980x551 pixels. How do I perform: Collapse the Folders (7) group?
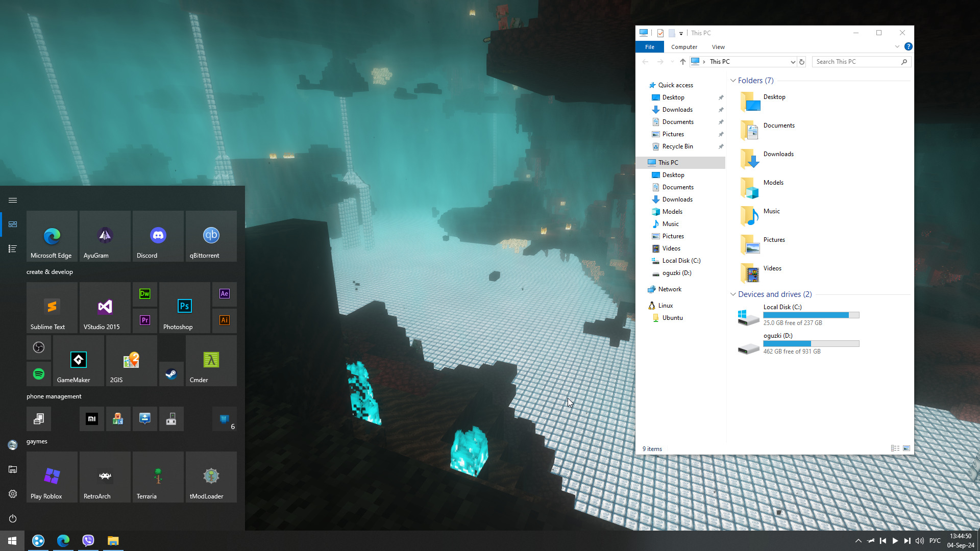pos(733,81)
